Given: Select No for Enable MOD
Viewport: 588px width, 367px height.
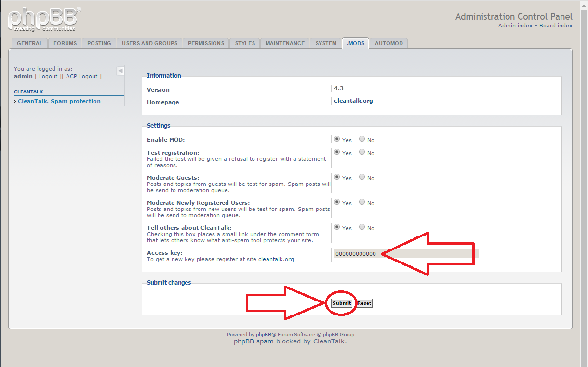Looking at the screenshot, I should pos(361,139).
